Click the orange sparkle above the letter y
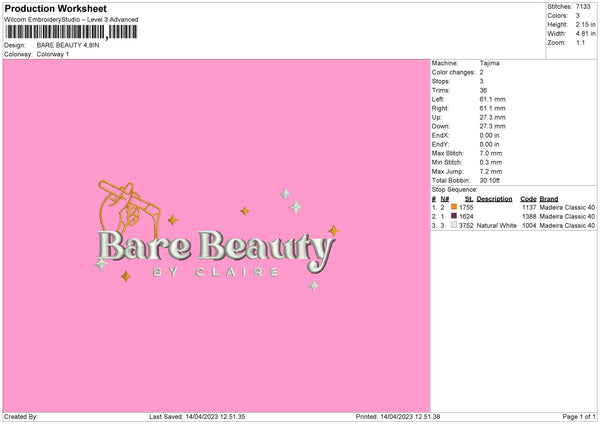Image resolution: width=600 pixels, height=424 pixels. (x=334, y=231)
